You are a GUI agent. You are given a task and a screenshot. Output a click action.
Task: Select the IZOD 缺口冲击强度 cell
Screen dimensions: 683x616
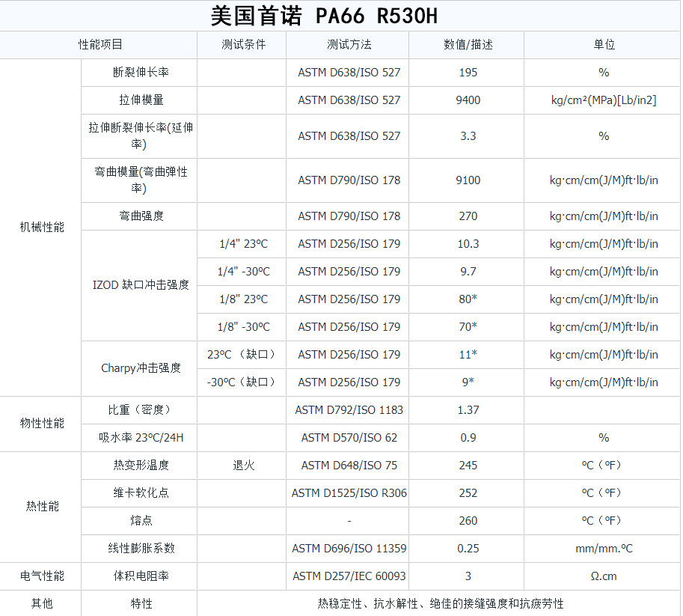click(x=141, y=285)
